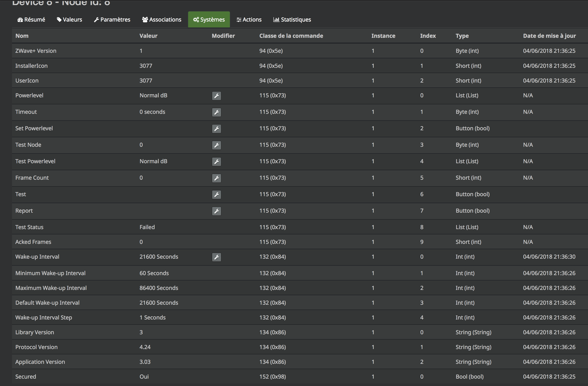Click the Nom column header

[22, 36]
